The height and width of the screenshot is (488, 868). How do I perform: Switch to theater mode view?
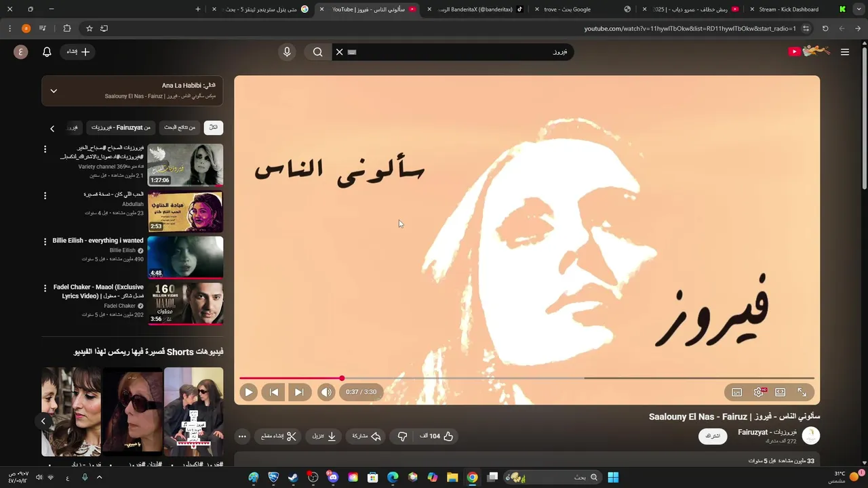pos(781,392)
